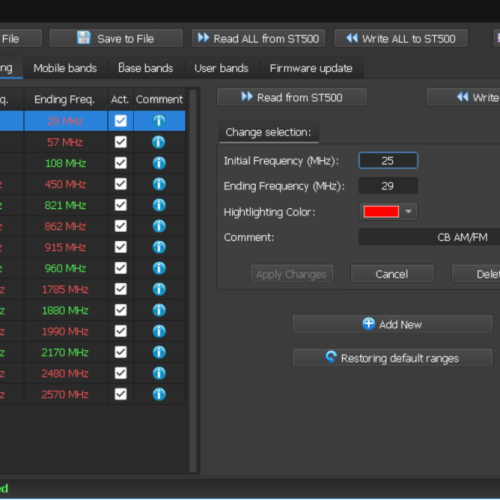This screenshot has height=500, width=500.
Task: Click info icon in the 915 MHz row
Action: (159, 247)
